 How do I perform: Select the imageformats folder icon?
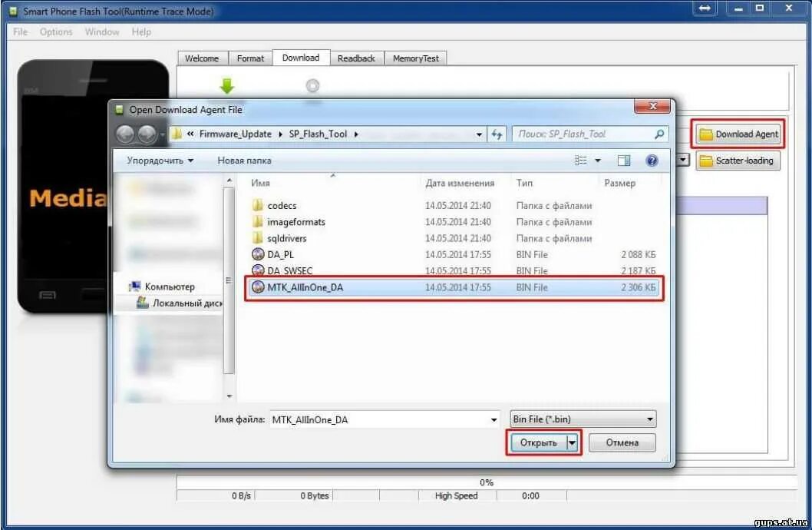pos(257,222)
